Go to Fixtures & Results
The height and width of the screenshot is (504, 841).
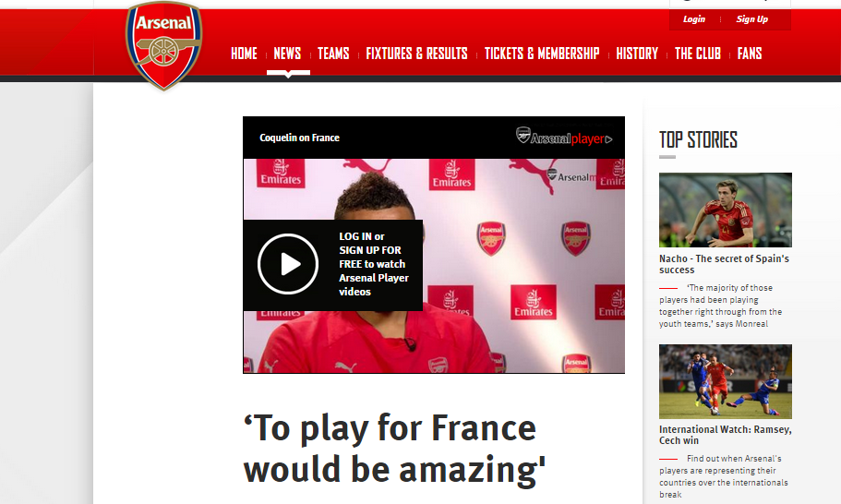click(416, 54)
